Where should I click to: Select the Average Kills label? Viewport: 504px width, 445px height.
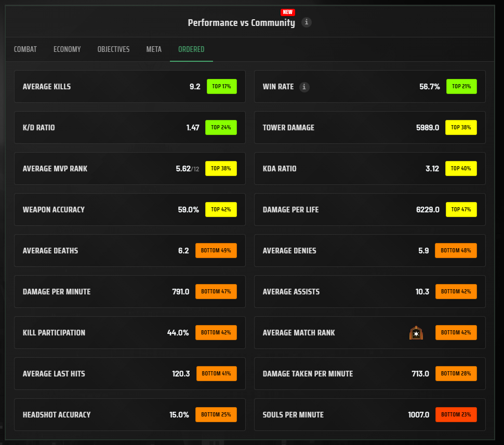coord(47,87)
